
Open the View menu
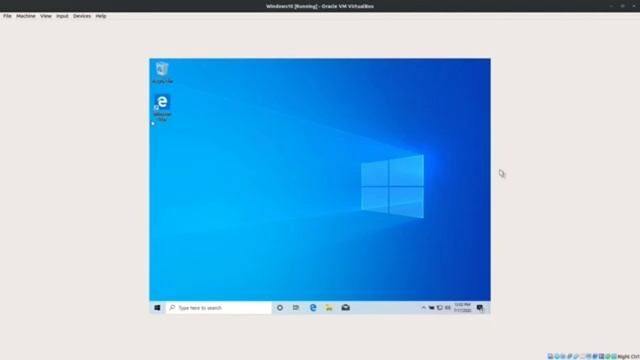click(x=46, y=16)
